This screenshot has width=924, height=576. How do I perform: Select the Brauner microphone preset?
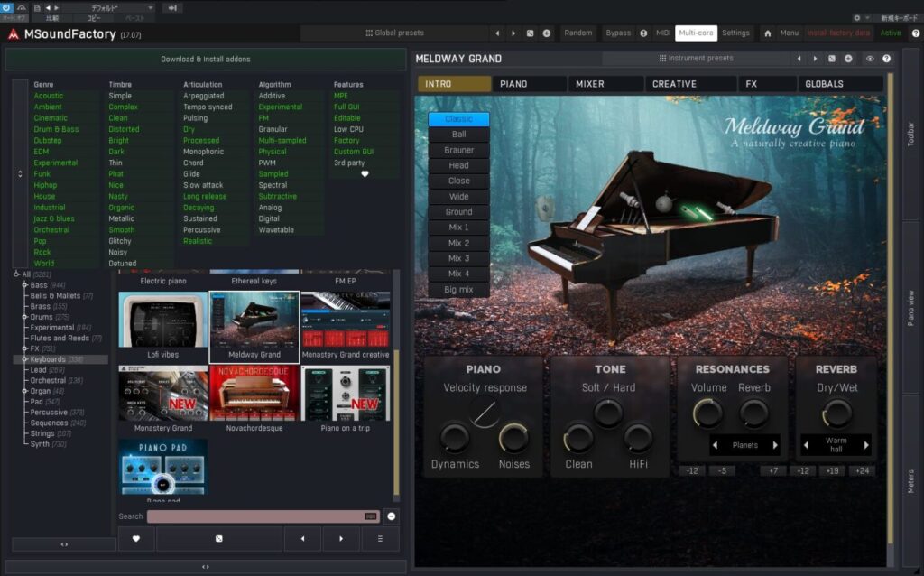[458, 150]
